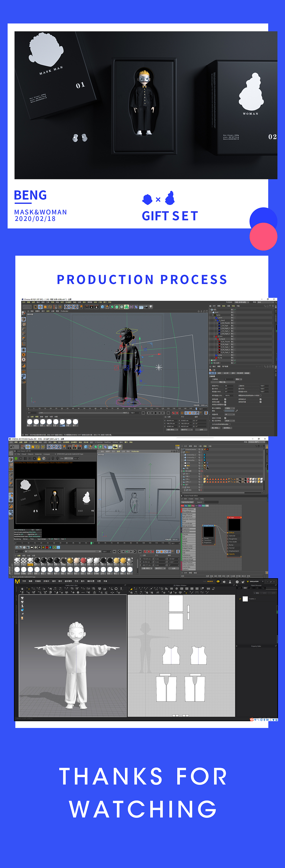The image size is (285, 868).
Task: Click the 载入预设 button
Action: click(215, 428)
